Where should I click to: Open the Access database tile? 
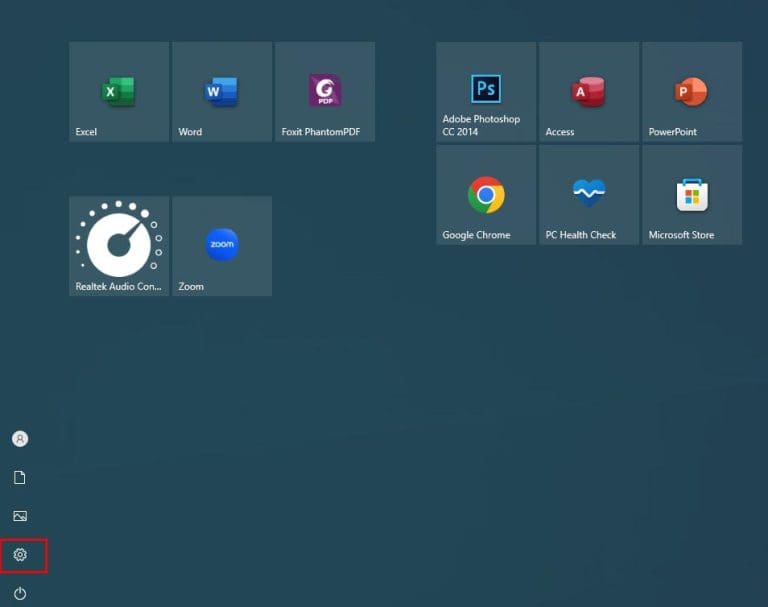pos(589,92)
